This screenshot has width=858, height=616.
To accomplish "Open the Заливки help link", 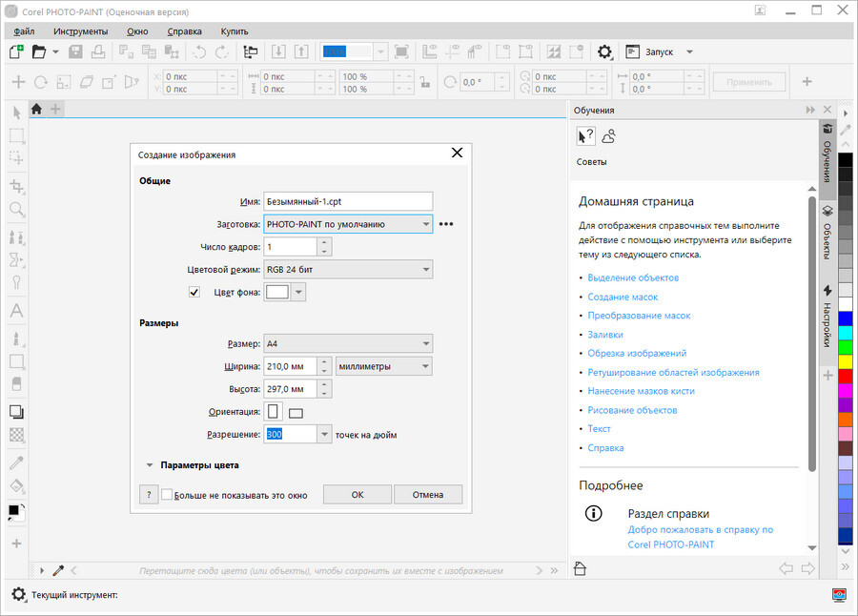I will (x=605, y=335).
